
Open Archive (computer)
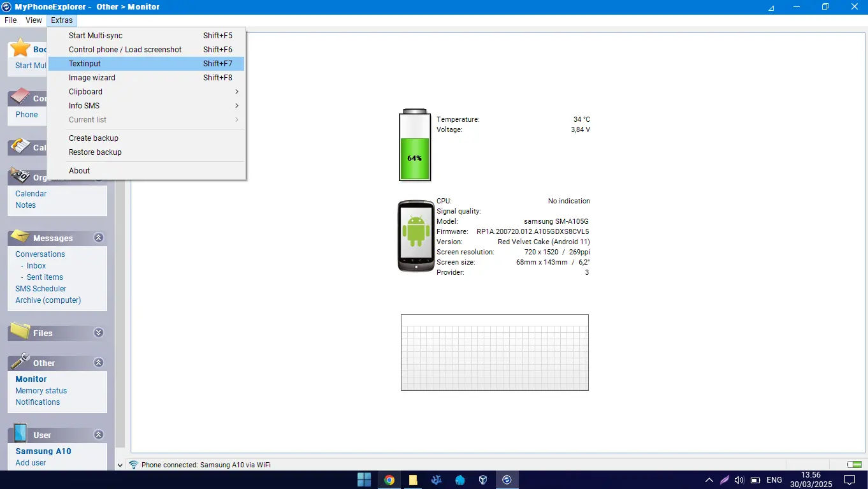pos(48,300)
